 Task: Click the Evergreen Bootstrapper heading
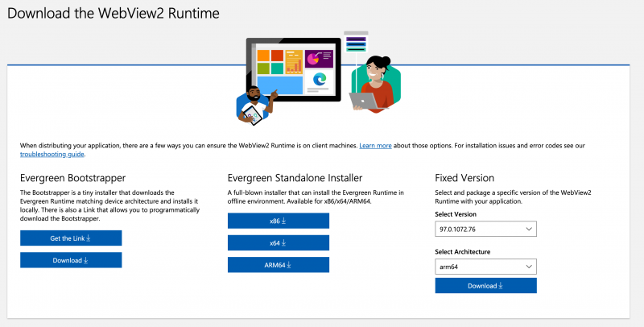(x=72, y=178)
